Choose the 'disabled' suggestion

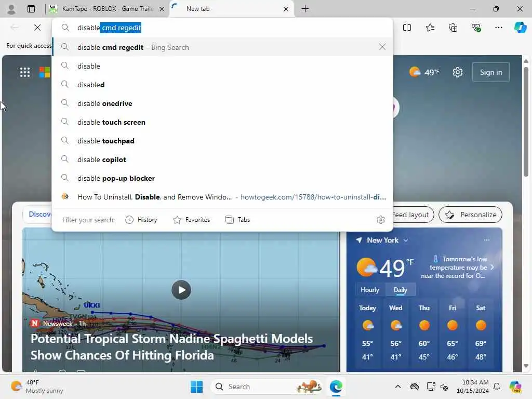pos(222,85)
